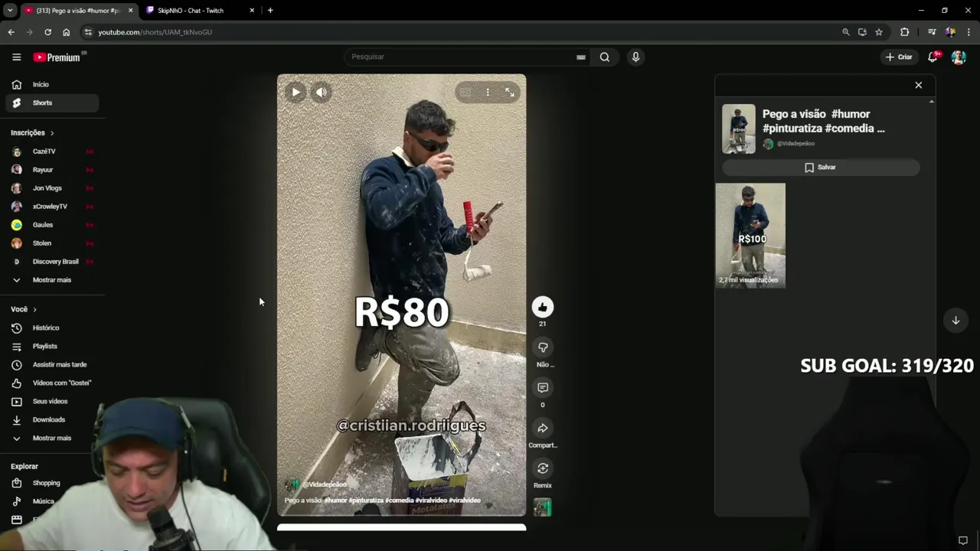Open the @Vidadepeãoo channel link in the panel
The image size is (980, 551).
[x=795, y=144]
